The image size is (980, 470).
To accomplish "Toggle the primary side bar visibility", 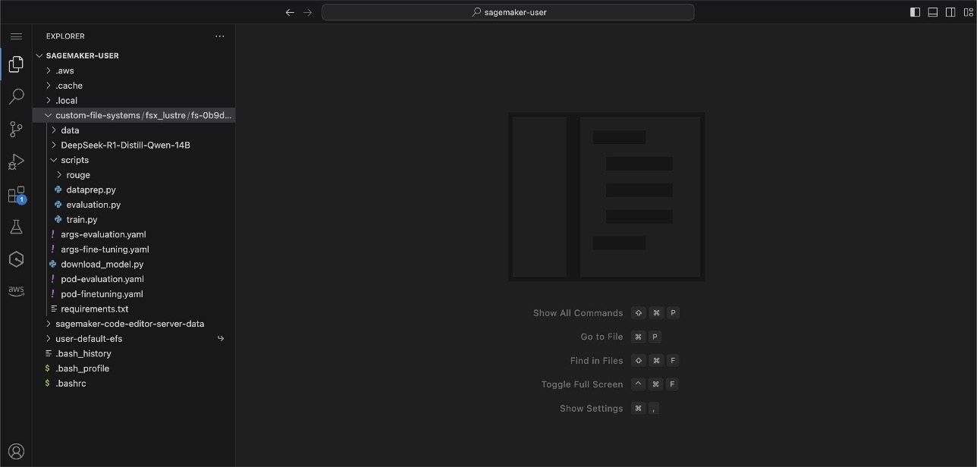I will pyautogui.click(x=916, y=12).
